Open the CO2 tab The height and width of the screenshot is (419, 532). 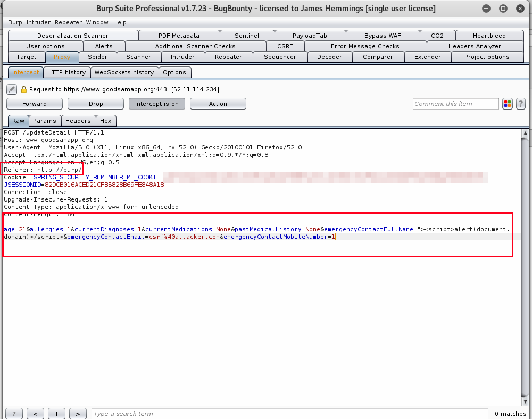click(x=437, y=36)
